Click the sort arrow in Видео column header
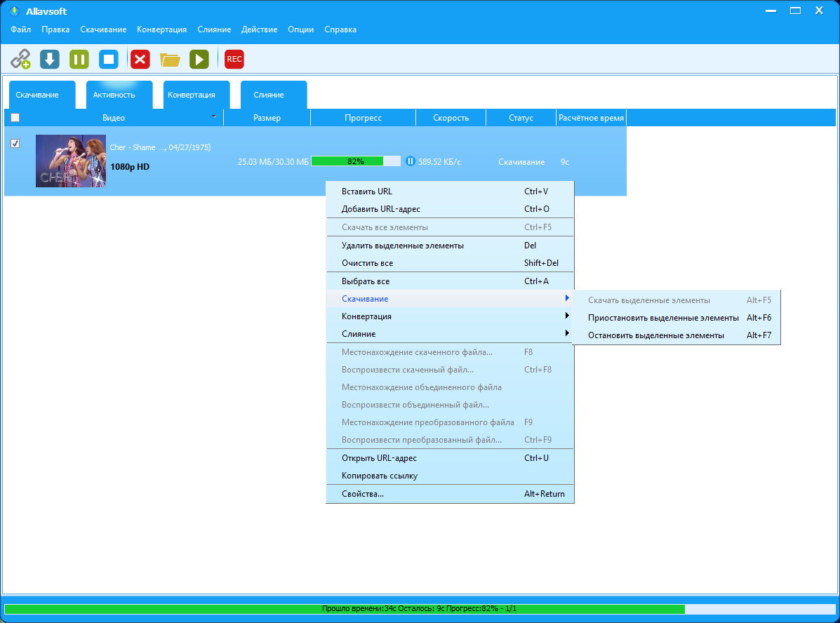840x623 pixels. point(214,116)
